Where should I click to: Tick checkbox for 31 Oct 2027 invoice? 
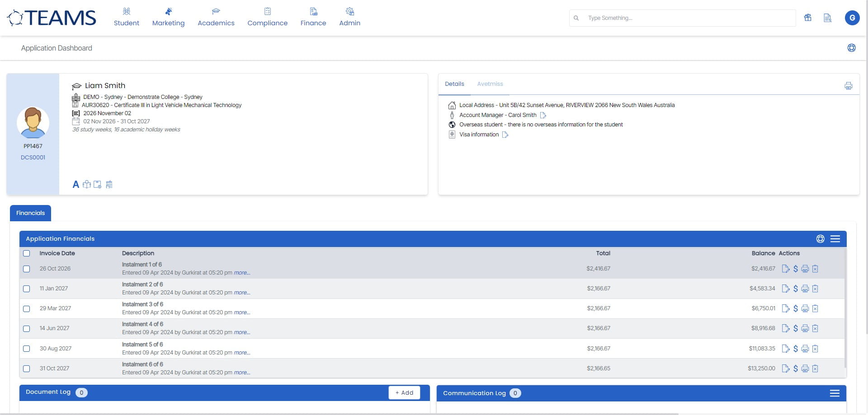coord(27,368)
